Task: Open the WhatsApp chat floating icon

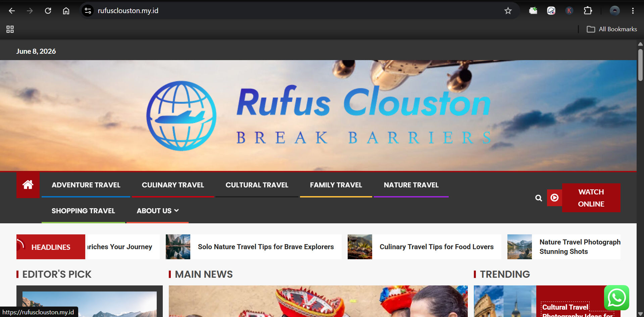Action: point(616,298)
